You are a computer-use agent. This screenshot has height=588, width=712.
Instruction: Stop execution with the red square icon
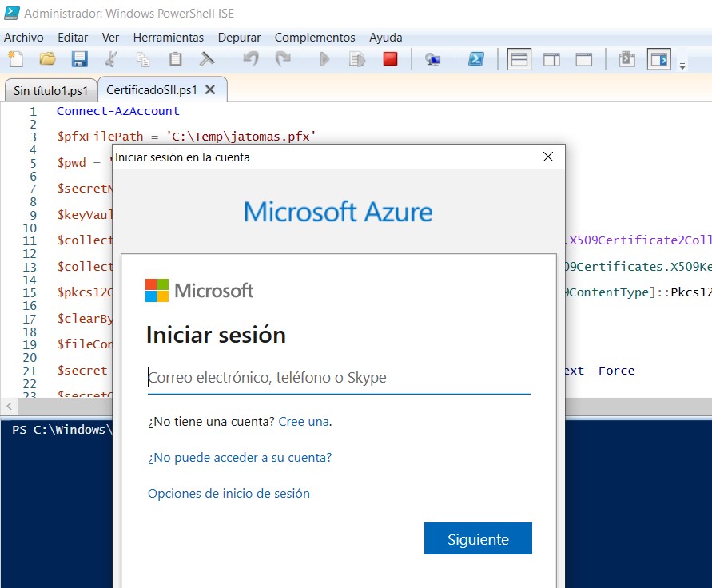click(x=390, y=59)
